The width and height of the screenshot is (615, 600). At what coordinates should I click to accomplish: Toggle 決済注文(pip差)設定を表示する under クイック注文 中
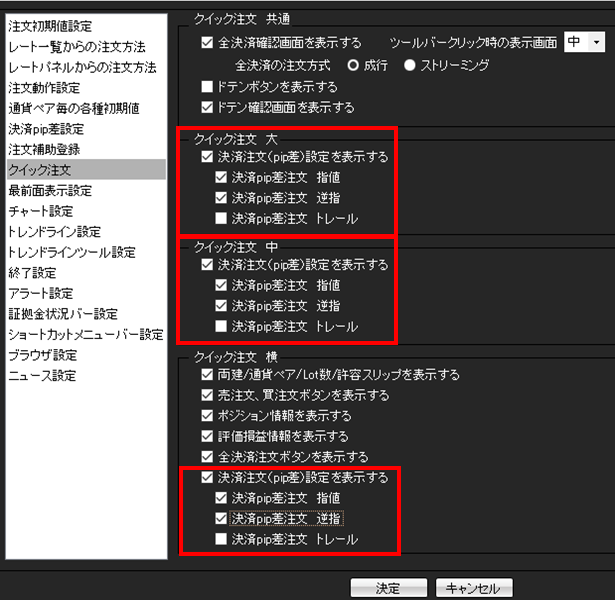[207, 264]
